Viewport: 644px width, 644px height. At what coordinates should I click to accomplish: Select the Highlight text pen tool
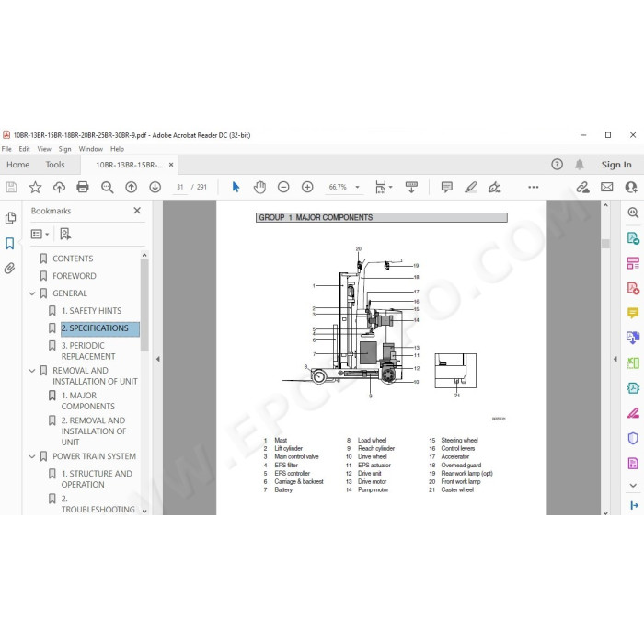tap(471, 188)
